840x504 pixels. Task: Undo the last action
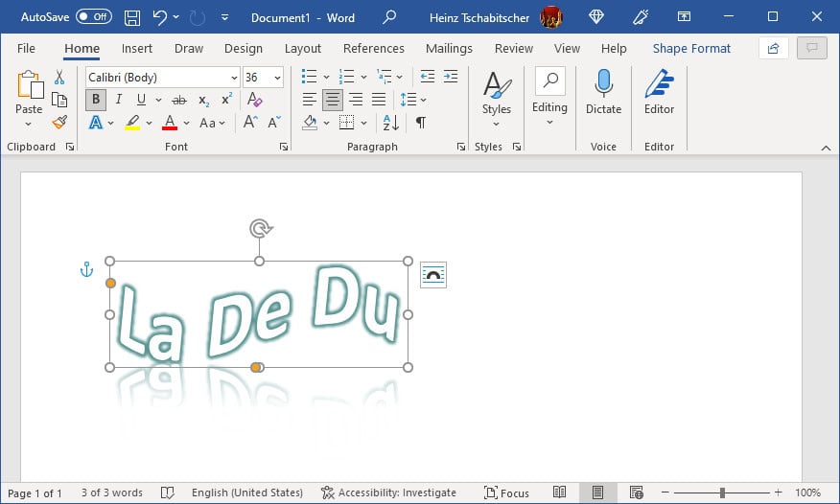(x=159, y=17)
